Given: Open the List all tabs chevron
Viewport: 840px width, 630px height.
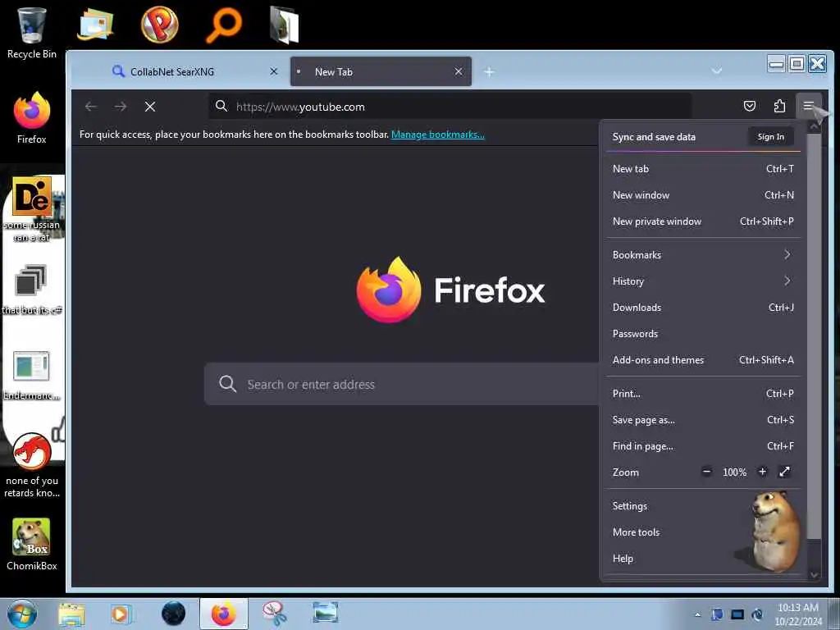Looking at the screenshot, I should [x=716, y=71].
